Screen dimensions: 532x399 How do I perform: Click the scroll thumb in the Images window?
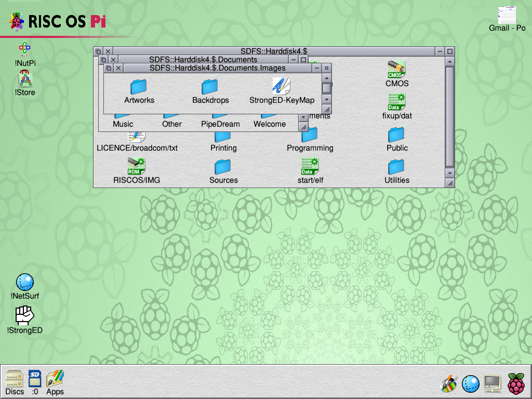pos(327,88)
